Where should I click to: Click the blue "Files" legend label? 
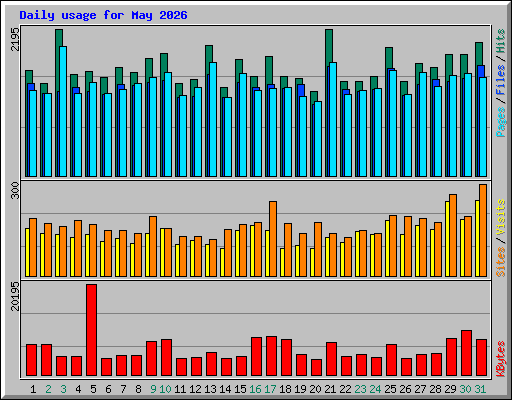coord(501,80)
